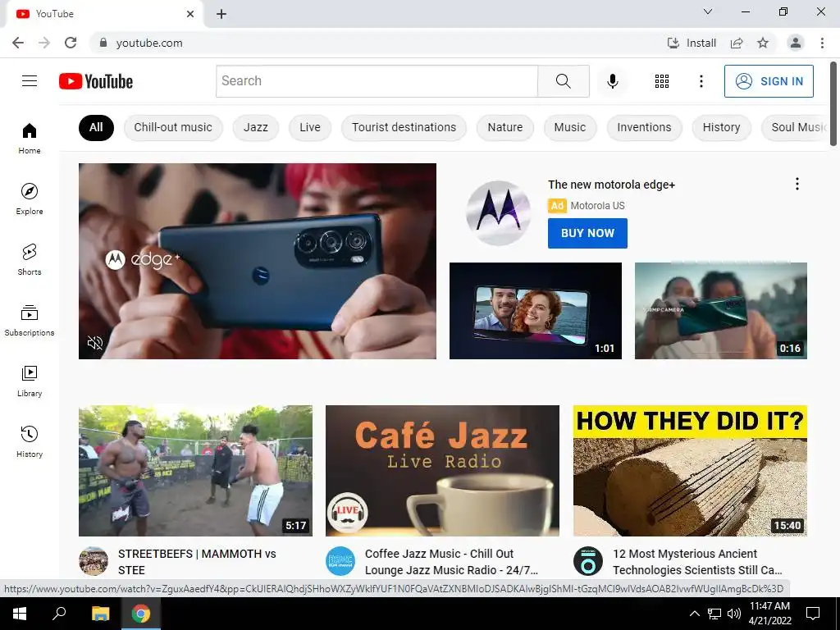View site information lock icon
The height and width of the screenshot is (630, 840).
coord(103,43)
